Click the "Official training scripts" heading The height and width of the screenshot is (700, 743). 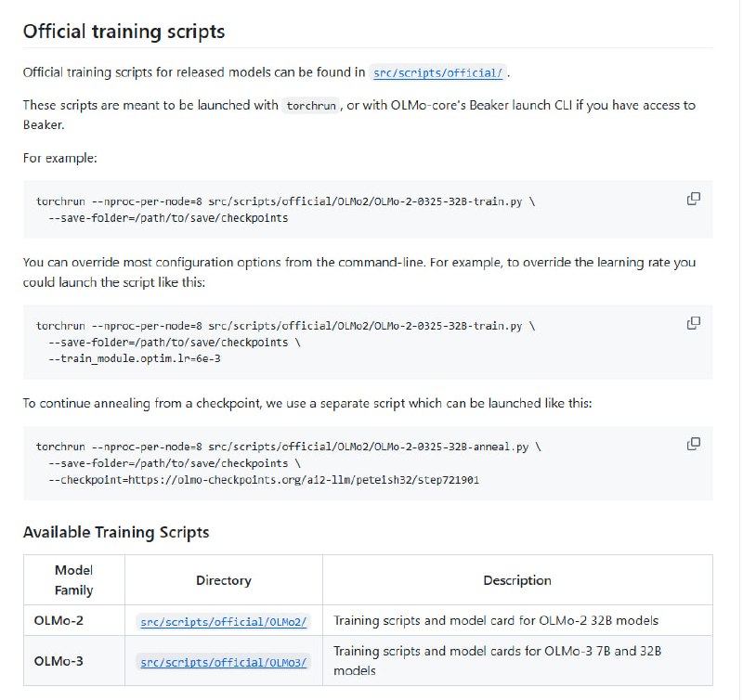124,32
